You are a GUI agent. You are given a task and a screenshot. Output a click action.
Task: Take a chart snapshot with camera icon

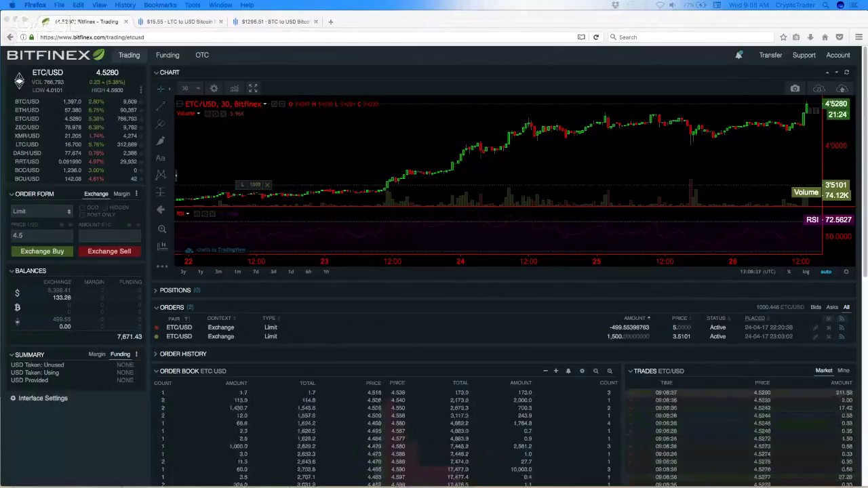coord(795,88)
